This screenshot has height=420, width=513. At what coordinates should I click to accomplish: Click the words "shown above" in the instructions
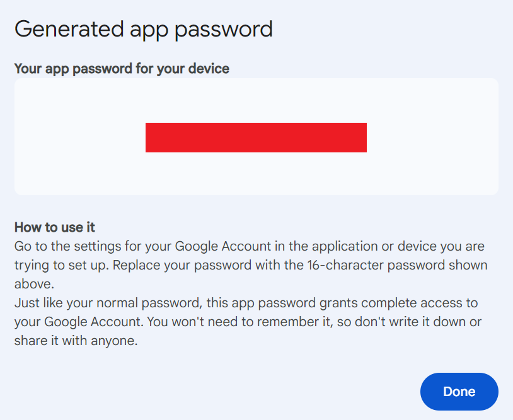coord(454,264)
